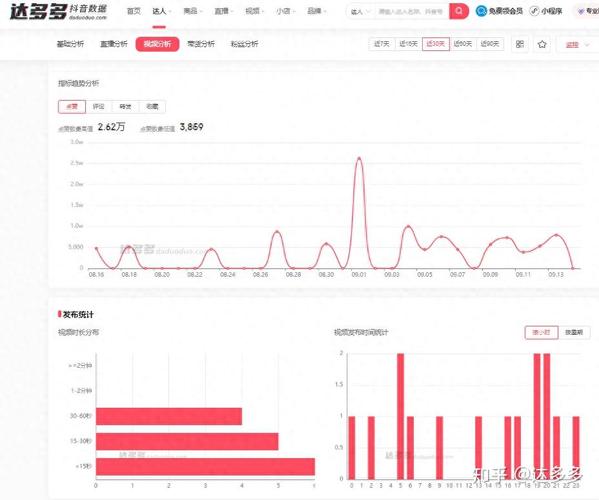
Task: Click the 达多多 logo
Action: coord(58,12)
